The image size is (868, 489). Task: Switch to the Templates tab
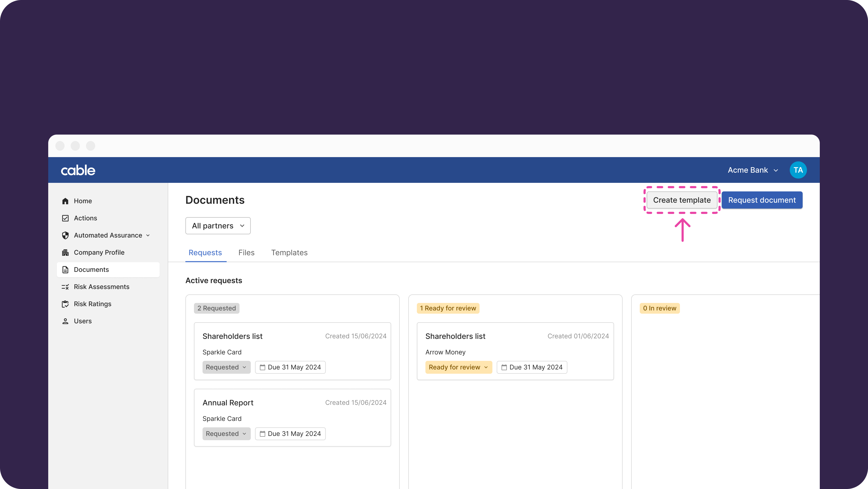pyautogui.click(x=289, y=253)
